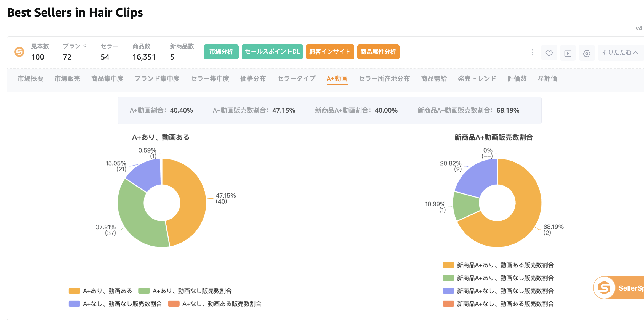Click the 市場分析 button
Screen dimensions: 644x325
click(221, 52)
